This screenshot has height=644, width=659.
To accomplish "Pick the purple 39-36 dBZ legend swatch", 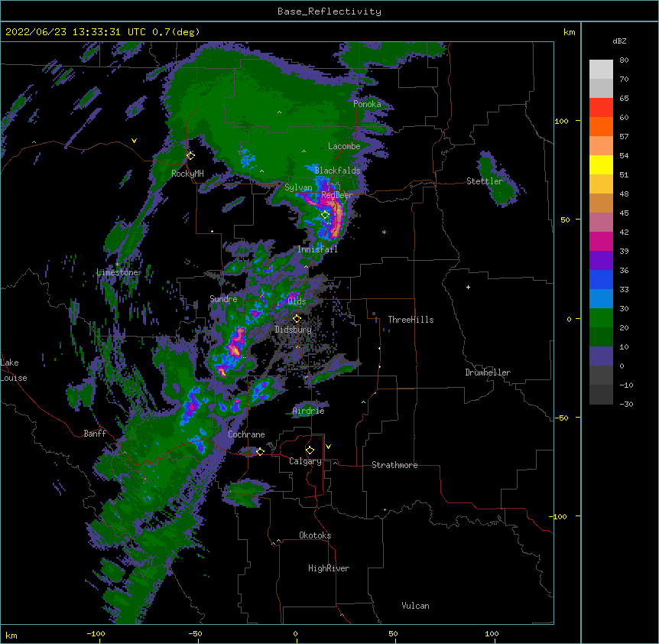I will pyautogui.click(x=601, y=261).
